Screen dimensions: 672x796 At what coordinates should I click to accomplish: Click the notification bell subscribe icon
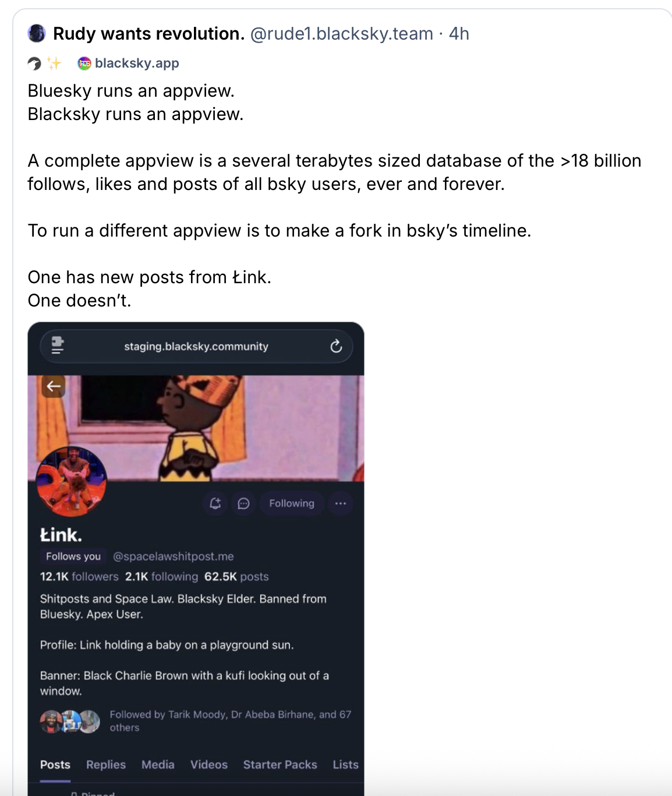coord(215,503)
